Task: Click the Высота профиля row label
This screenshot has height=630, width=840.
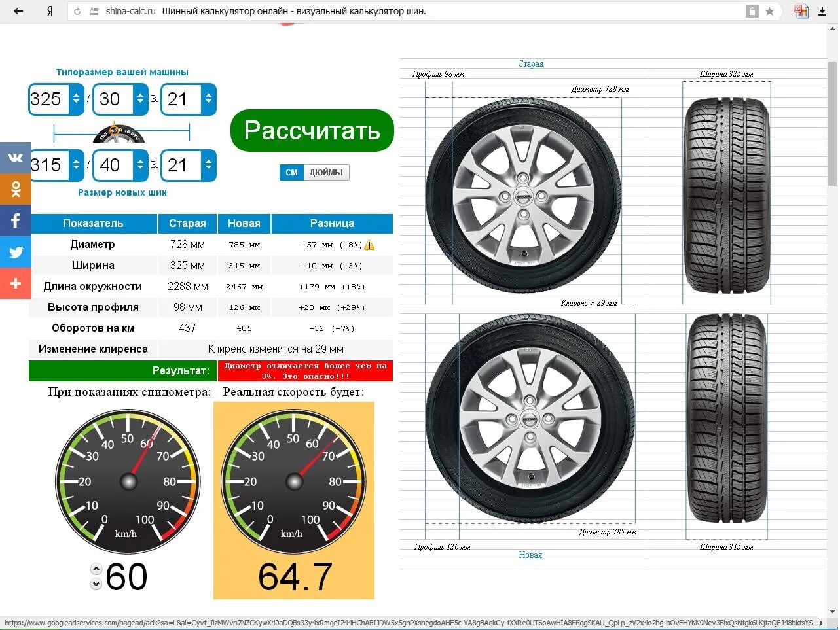Action: click(93, 307)
